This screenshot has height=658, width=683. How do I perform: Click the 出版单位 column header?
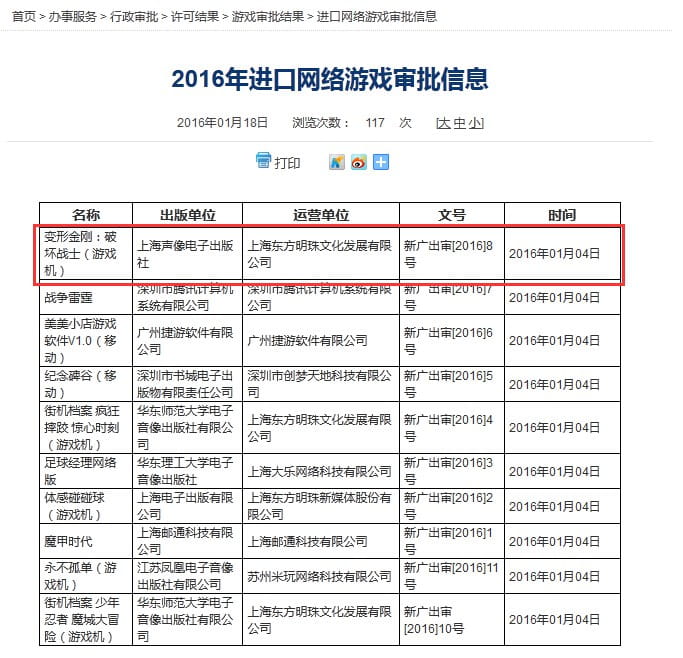coord(187,215)
